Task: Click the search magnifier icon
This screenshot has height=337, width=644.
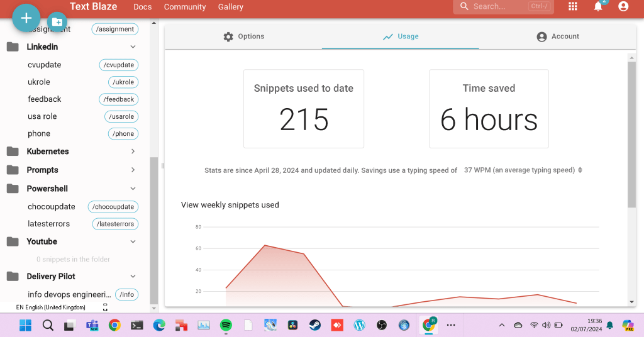Action: point(464,6)
